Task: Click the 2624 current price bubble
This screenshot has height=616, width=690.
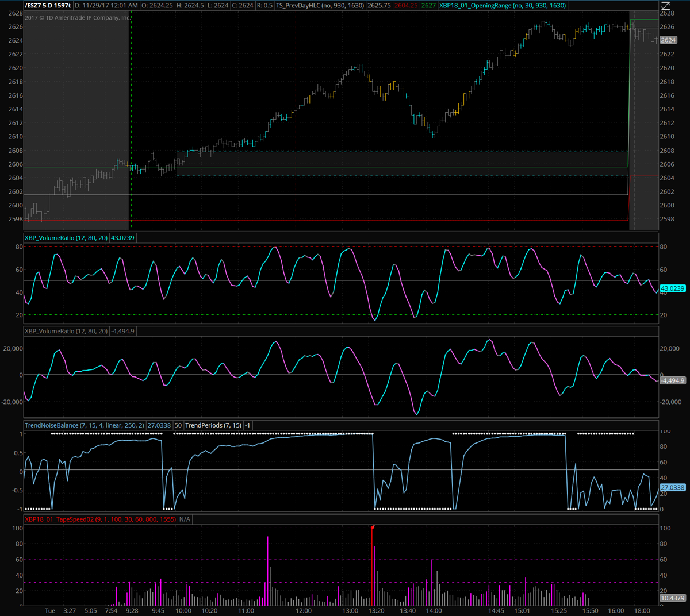Action: pyautogui.click(x=668, y=40)
